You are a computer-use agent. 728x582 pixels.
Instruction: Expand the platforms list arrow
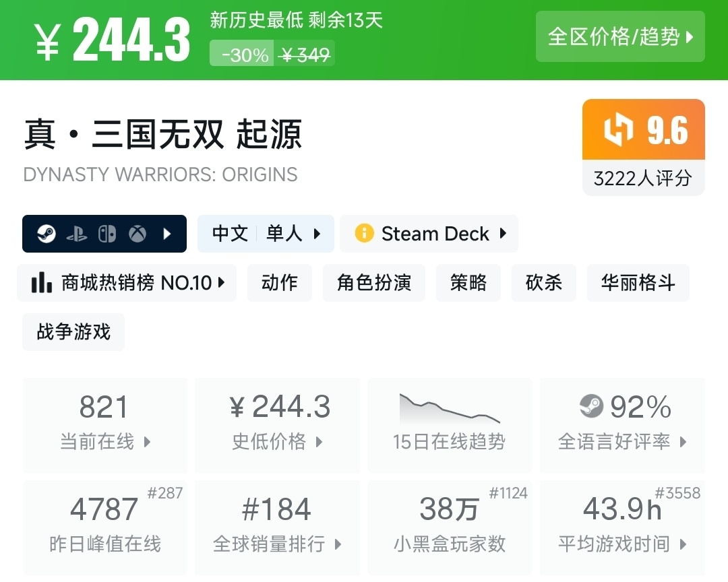point(167,234)
